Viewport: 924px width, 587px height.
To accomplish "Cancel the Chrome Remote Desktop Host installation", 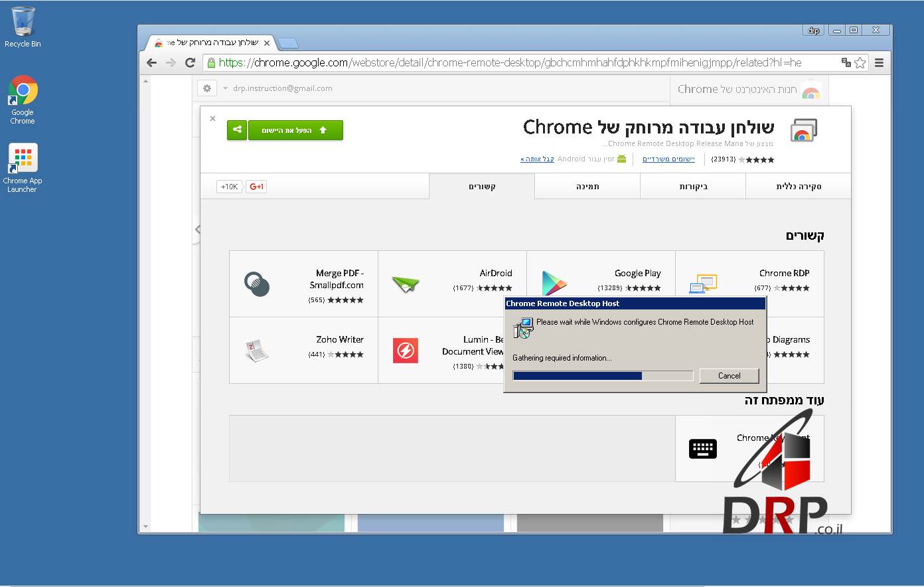I will (729, 376).
